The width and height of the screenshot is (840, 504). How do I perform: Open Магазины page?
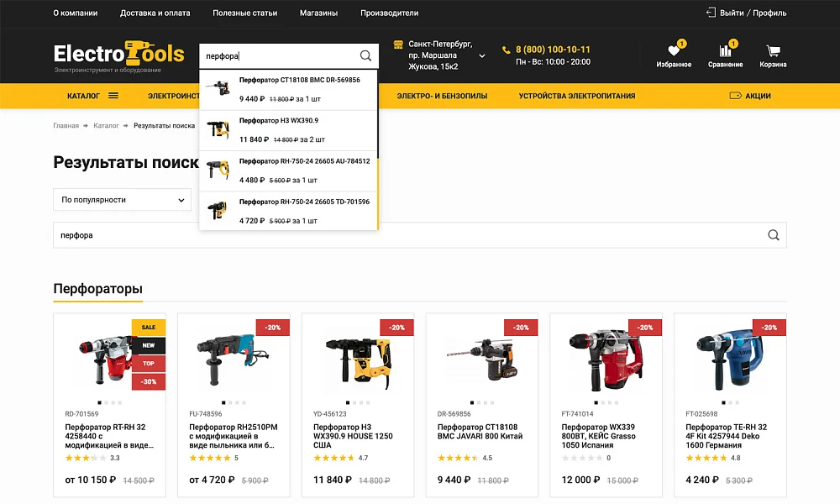[x=318, y=13]
